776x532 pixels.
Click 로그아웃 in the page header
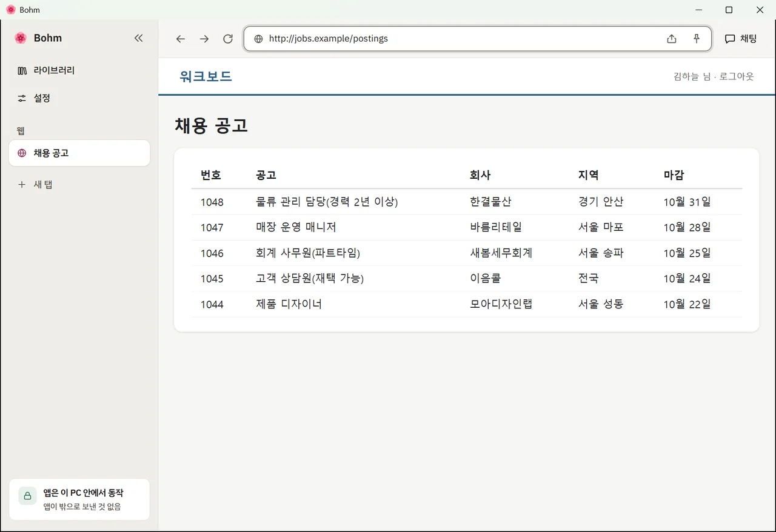click(737, 76)
